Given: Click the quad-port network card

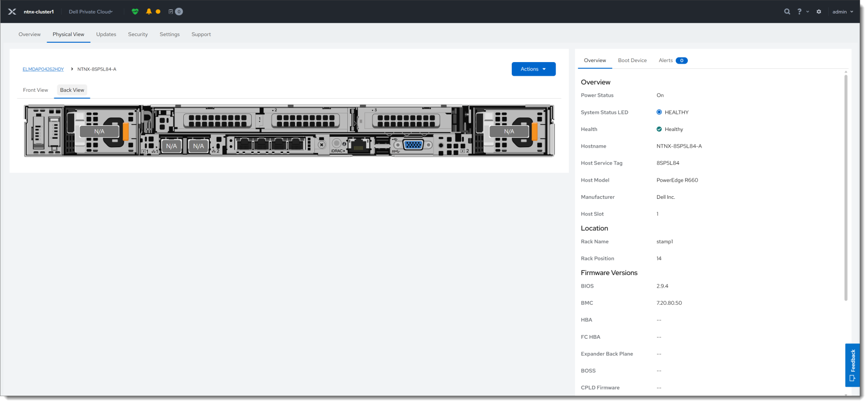Looking at the screenshot, I should (x=271, y=144).
